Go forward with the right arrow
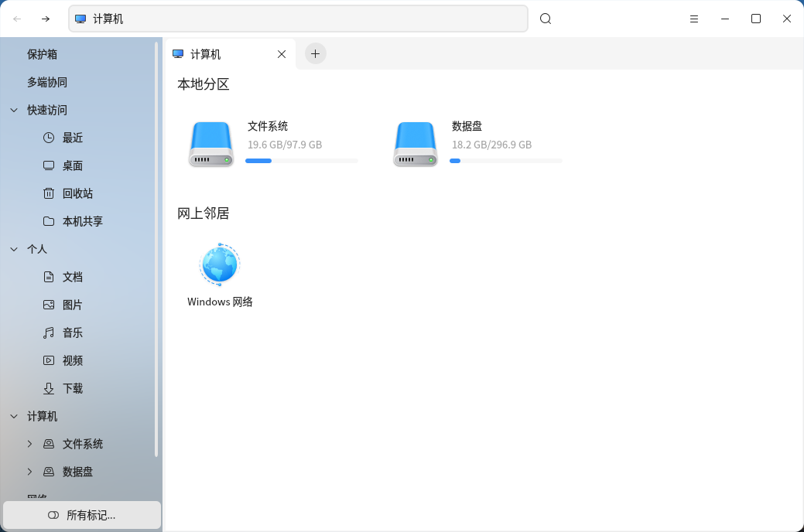804x532 pixels. click(x=46, y=19)
